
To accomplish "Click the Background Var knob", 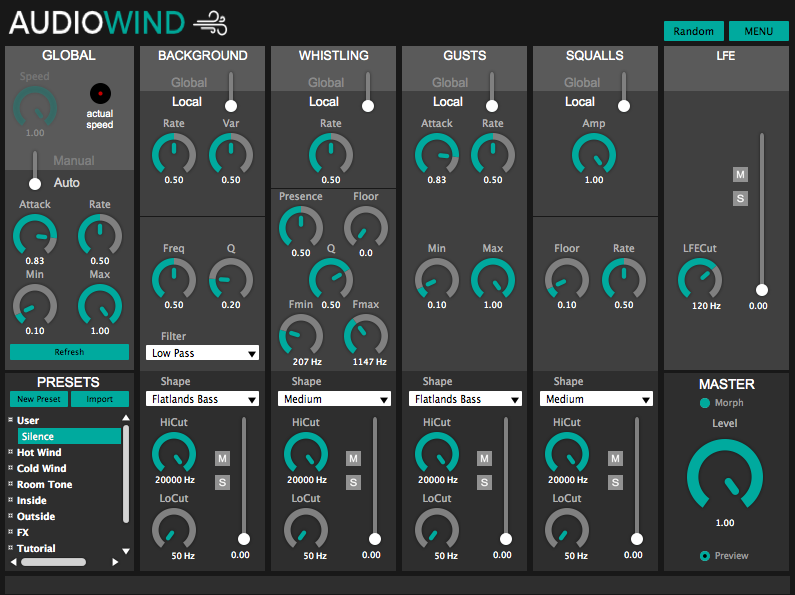I will (x=231, y=155).
